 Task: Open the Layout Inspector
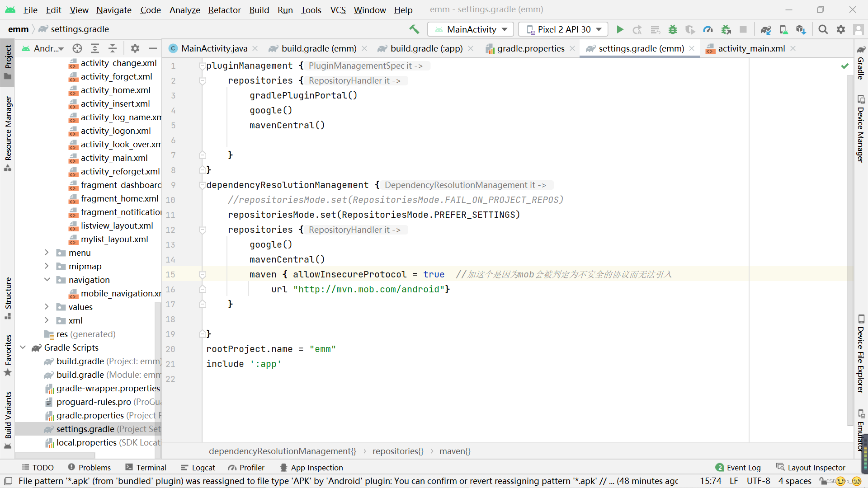[811, 468]
